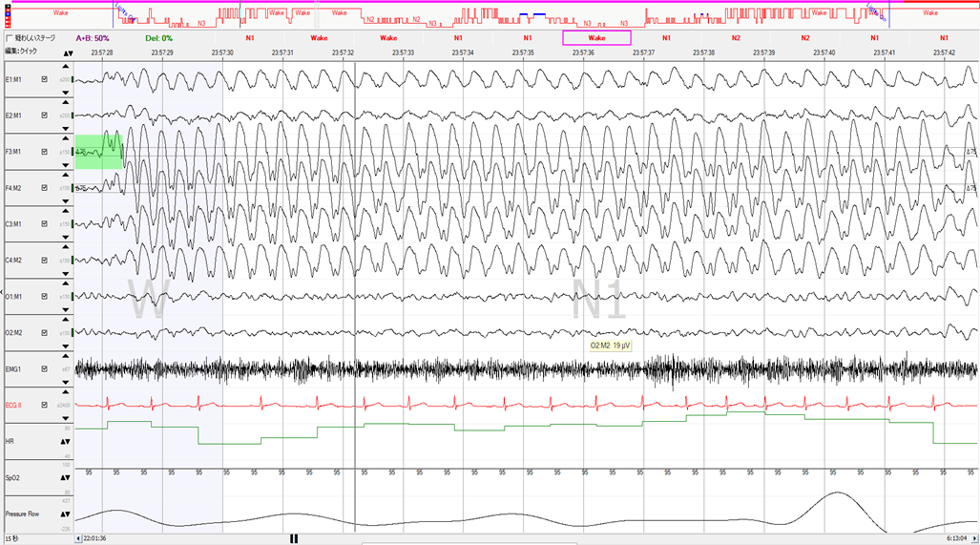
Task: Select the first N2 epoch stage label
Action: pyautogui.click(x=736, y=38)
